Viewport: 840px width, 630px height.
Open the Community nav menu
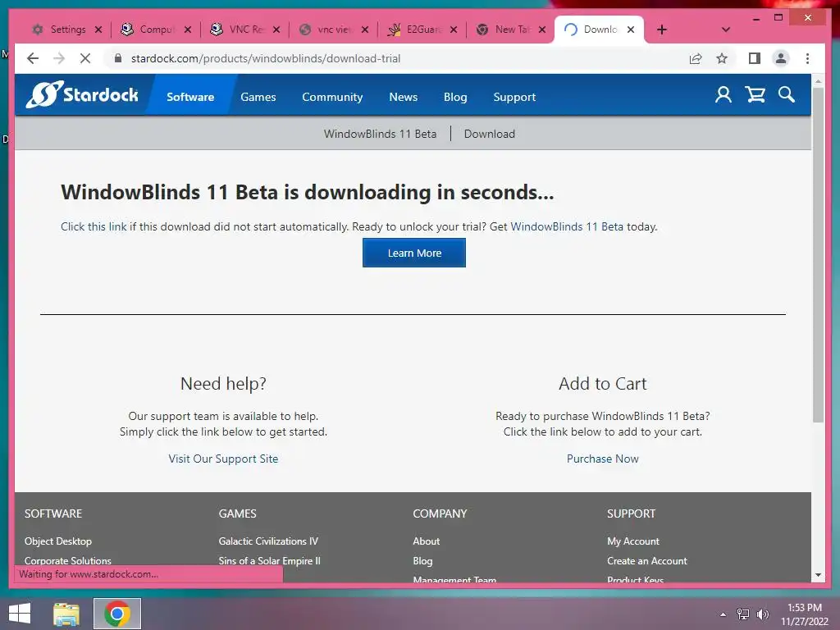point(332,97)
